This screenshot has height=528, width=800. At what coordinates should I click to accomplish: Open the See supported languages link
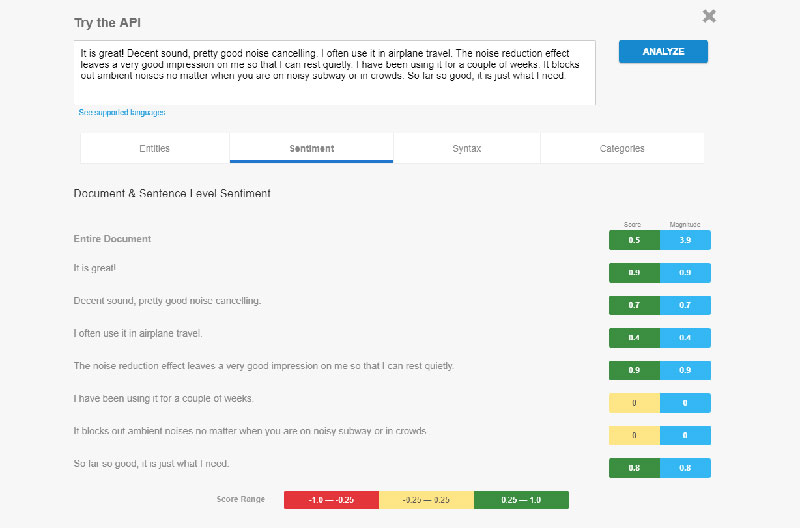pos(122,113)
